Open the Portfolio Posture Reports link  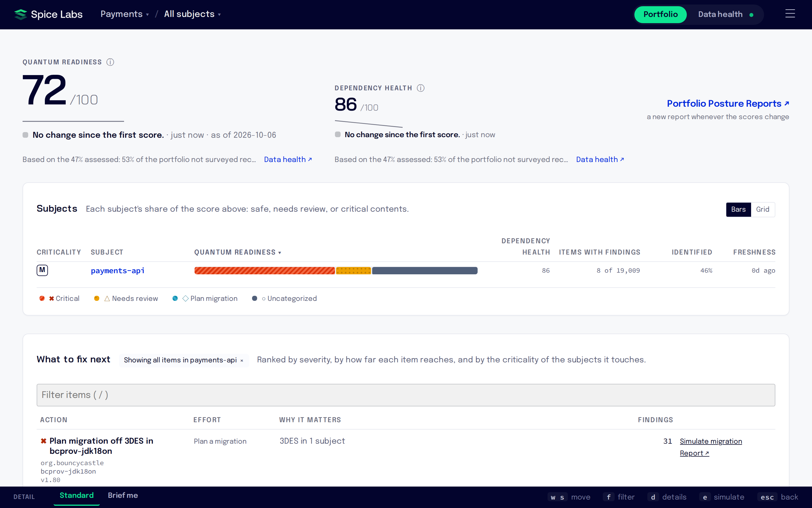pos(728,104)
